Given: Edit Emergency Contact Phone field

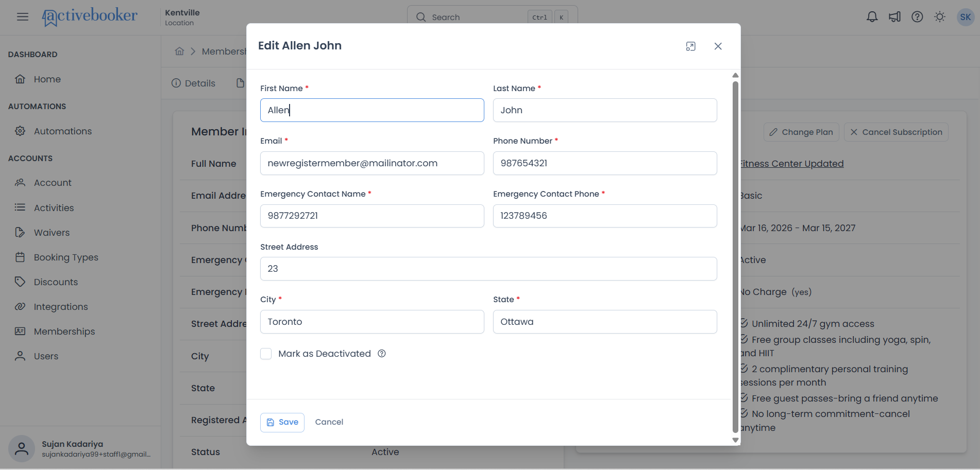Looking at the screenshot, I should coord(605,216).
